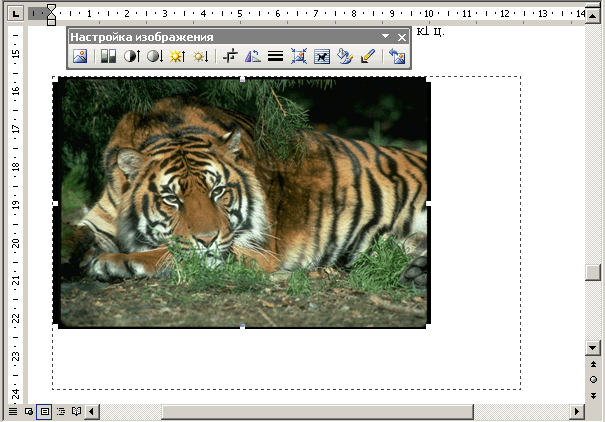
Task: Switch to Normal view
Action: point(13,412)
